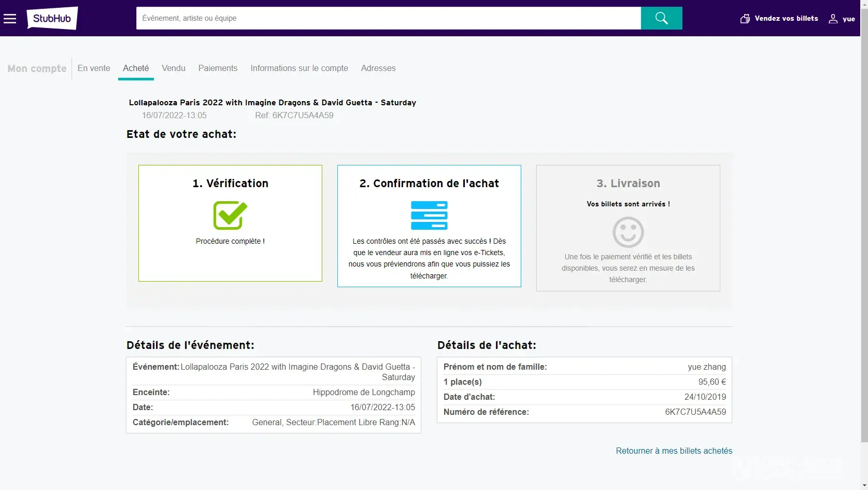The width and height of the screenshot is (868, 490).
Task: Switch to the En vente tab
Action: click(94, 68)
